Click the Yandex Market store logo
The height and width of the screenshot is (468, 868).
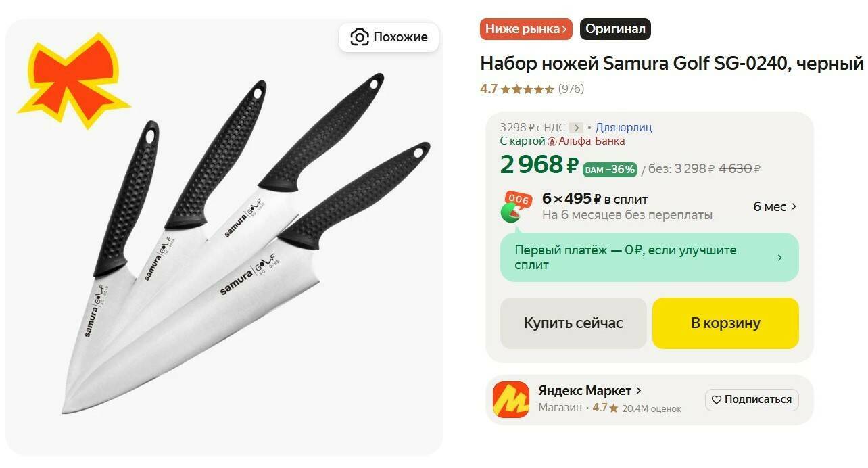tap(510, 400)
